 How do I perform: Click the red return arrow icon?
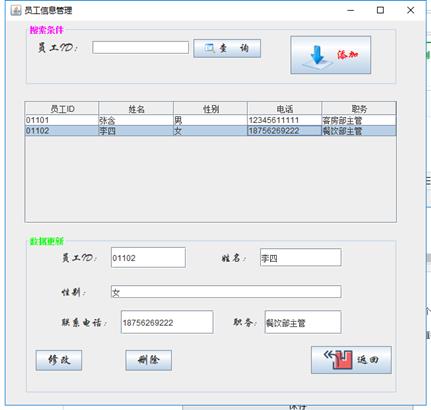338,359
